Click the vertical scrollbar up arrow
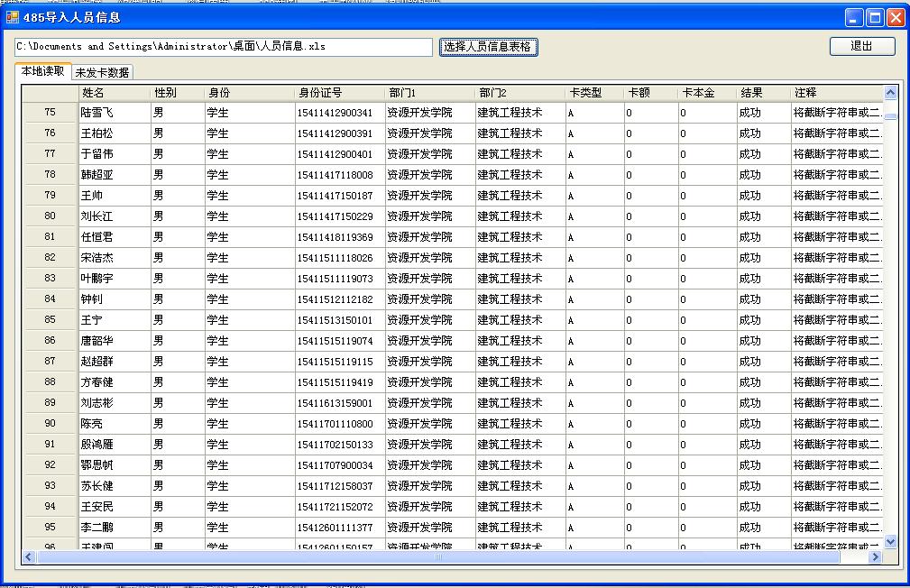 click(890, 92)
